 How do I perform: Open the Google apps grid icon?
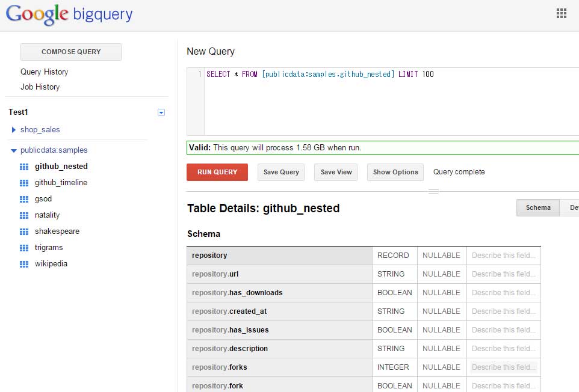(x=562, y=13)
